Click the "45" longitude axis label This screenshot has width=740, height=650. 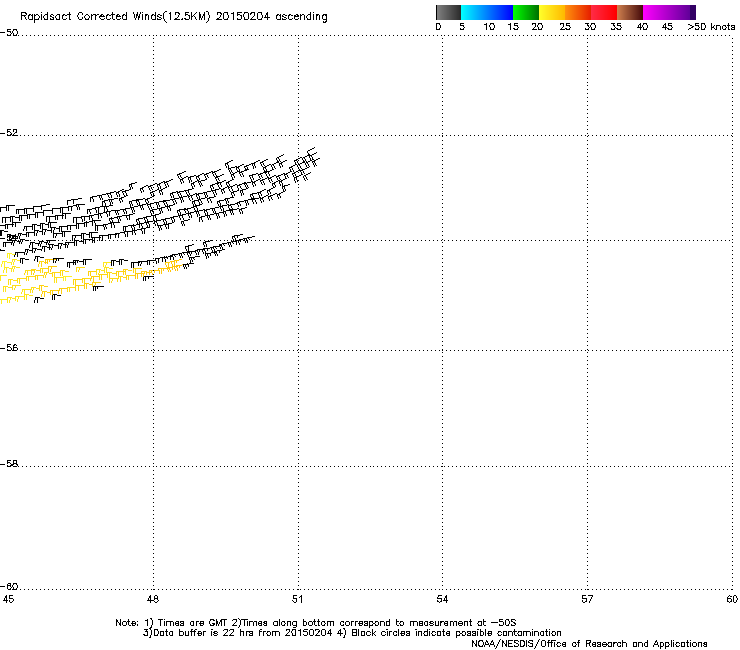click(8, 599)
